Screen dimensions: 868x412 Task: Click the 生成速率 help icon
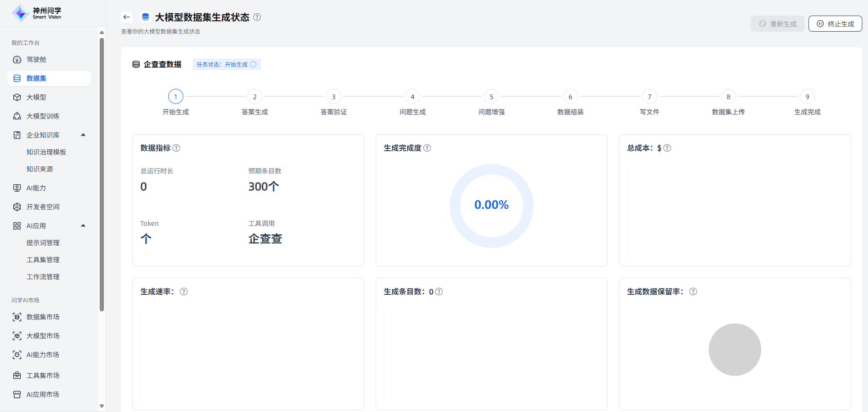pyautogui.click(x=184, y=292)
